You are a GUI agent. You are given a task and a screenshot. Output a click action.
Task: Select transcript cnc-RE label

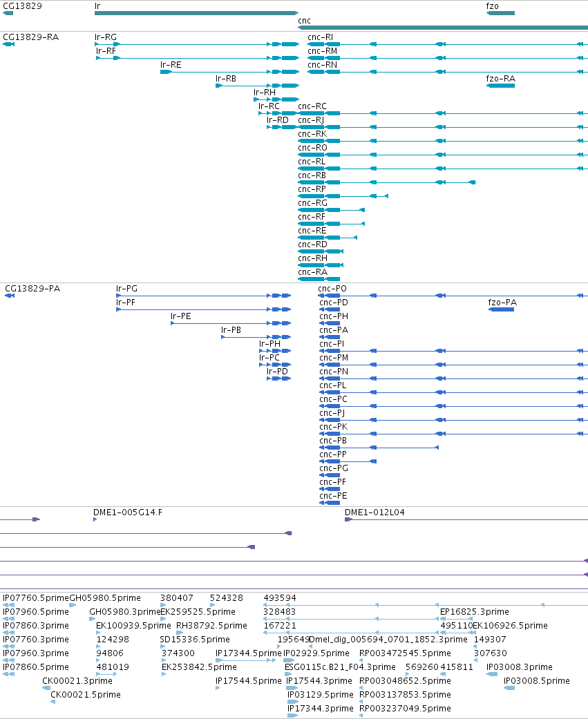[x=312, y=230]
